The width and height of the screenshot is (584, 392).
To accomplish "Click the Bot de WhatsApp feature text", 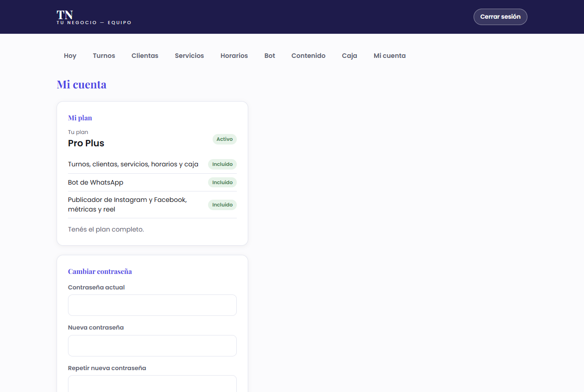I will tap(96, 182).
